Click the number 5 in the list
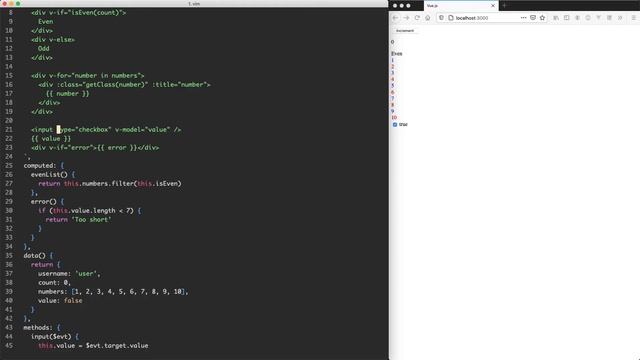 tap(393, 86)
